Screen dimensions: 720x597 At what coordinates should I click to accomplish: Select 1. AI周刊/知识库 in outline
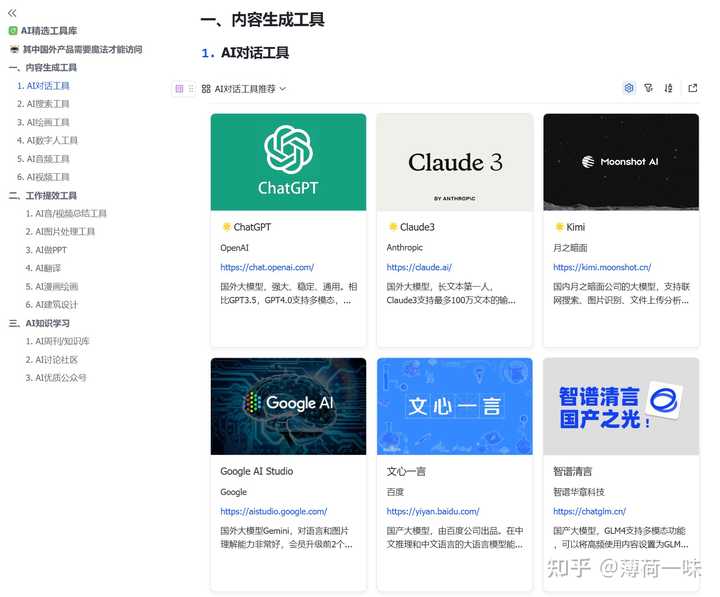coord(57,341)
